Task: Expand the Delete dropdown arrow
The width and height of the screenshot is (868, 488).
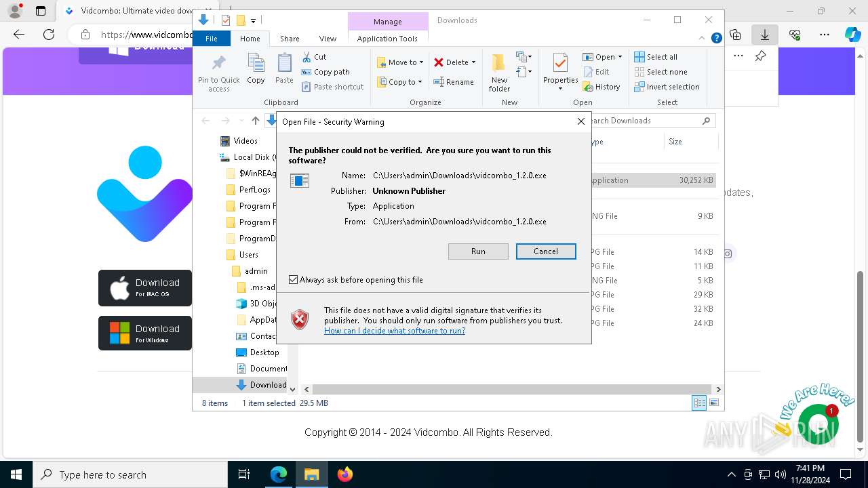Action: 473,62
